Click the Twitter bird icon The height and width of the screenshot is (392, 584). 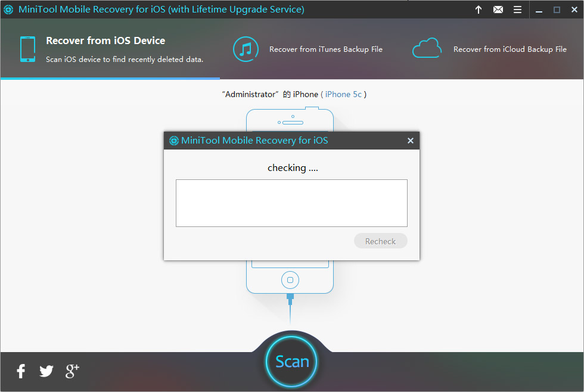pos(46,371)
